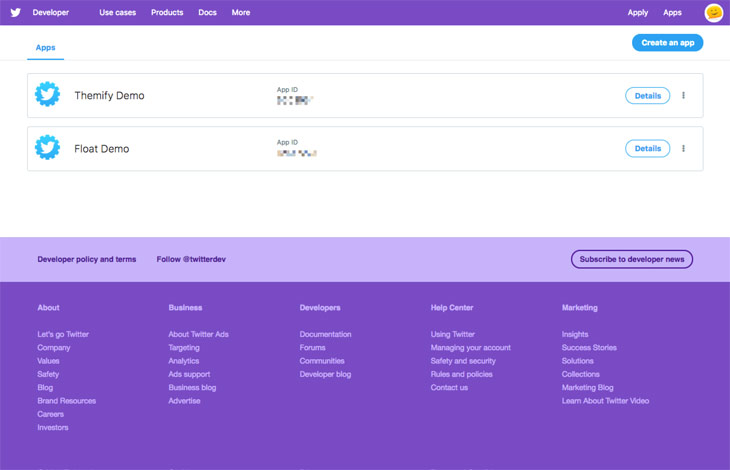Open the three-dot menu for Themify Demo
The height and width of the screenshot is (470, 730).
[x=683, y=95]
